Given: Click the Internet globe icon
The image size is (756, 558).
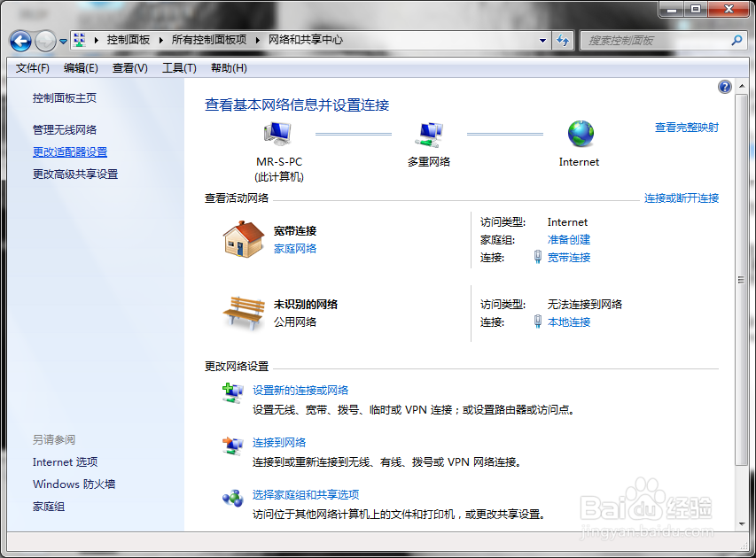Looking at the screenshot, I should (581, 134).
